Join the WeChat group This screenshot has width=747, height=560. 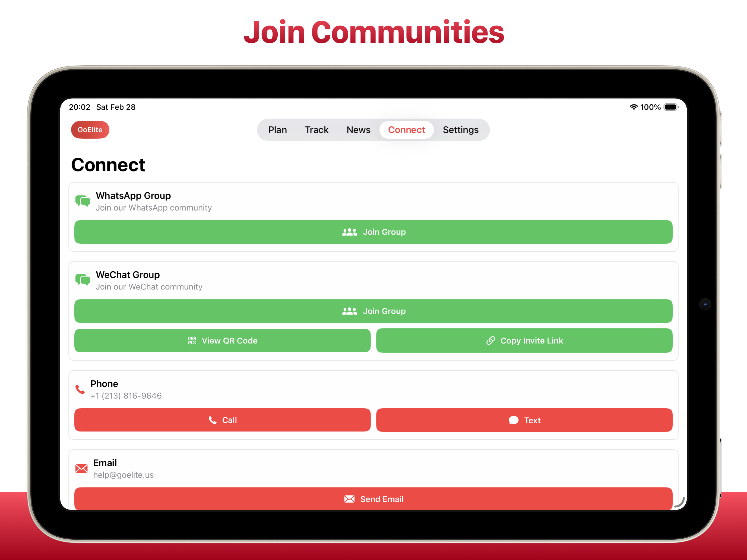pyautogui.click(x=373, y=311)
